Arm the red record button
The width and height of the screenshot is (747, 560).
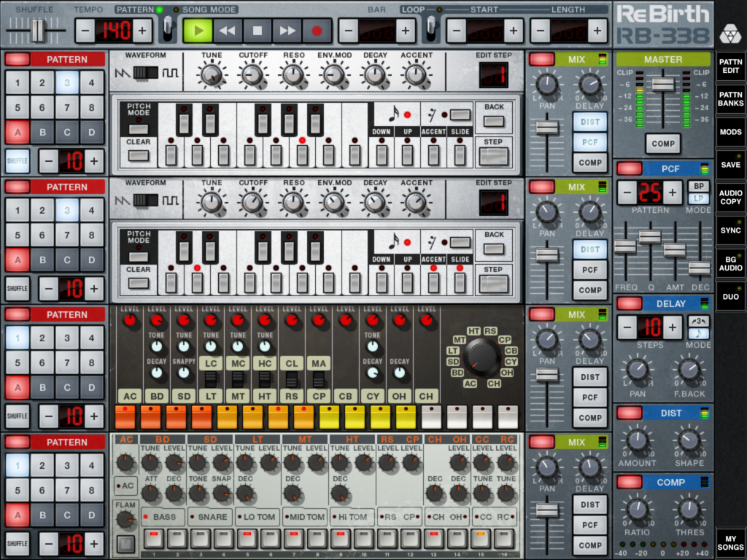click(x=317, y=31)
